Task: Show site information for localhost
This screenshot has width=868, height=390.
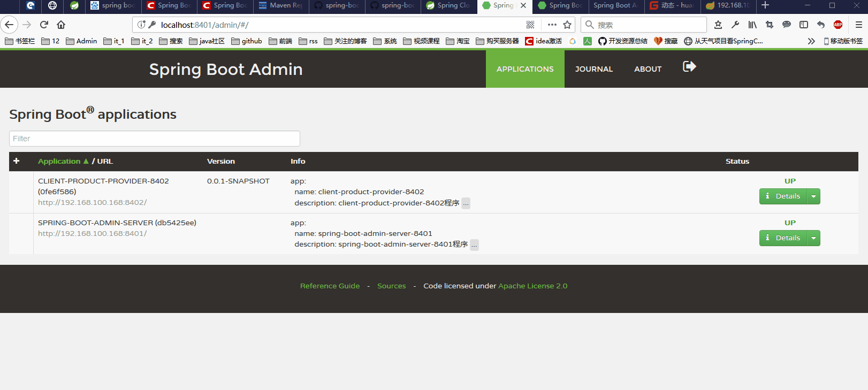Action: tap(141, 25)
